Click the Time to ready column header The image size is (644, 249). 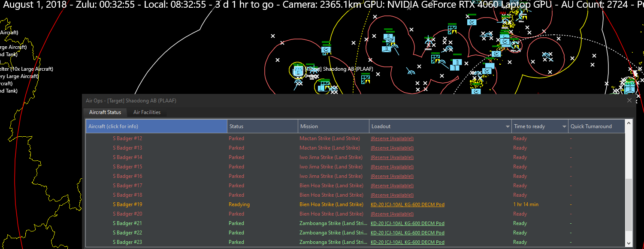click(539, 126)
